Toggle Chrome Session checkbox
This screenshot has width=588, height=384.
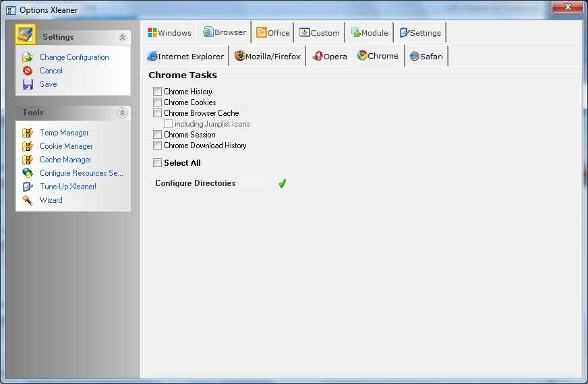point(158,135)
